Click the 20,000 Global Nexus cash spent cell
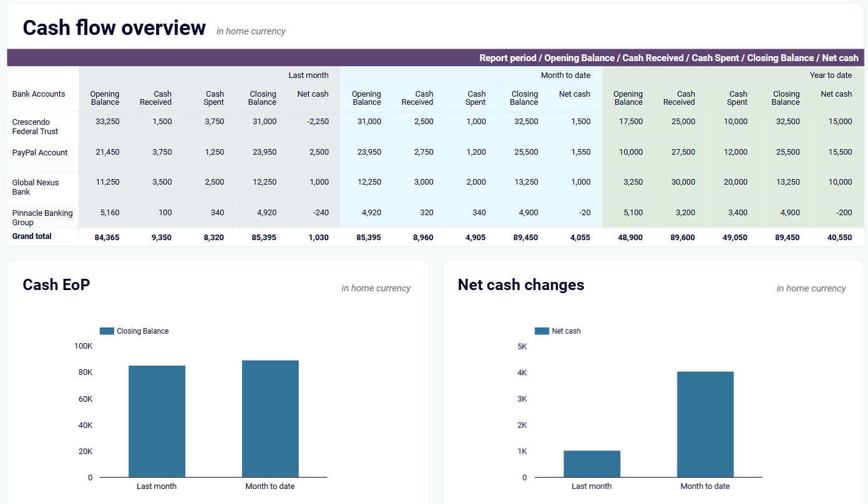Image resolution: width=868 pixels, height=504 pixels. [735, 182]
